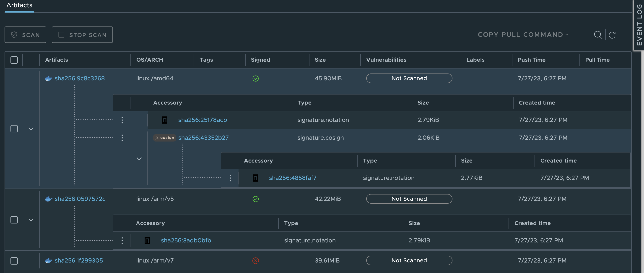
Task: Open artifact link sha256:3adb0bfb
Action: pyautogui.click(x=186, y=240)
